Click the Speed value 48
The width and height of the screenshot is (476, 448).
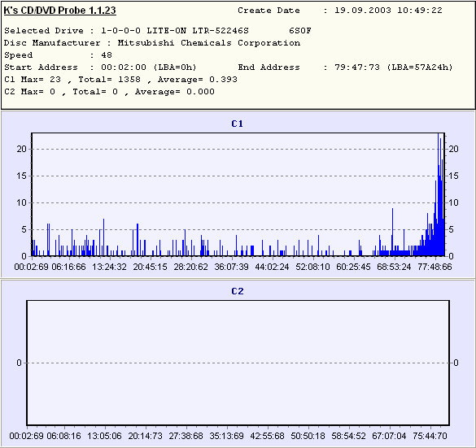(x=107, y=55)
